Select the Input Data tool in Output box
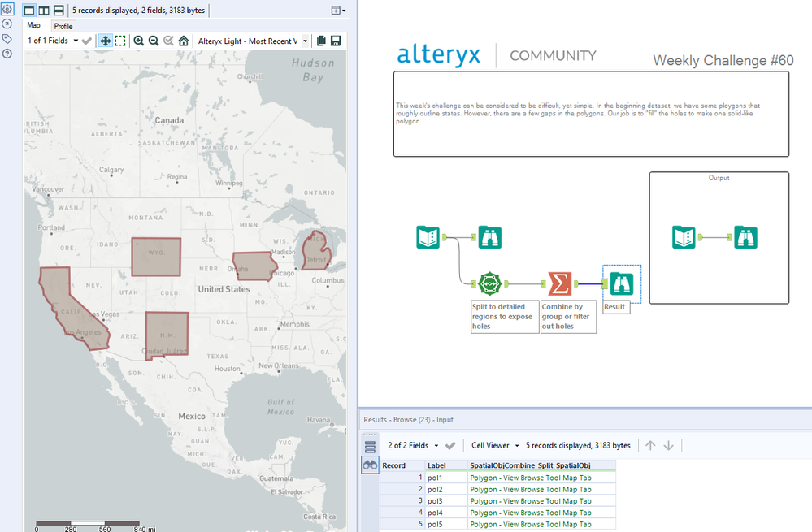The width and height of the screenshot is (812, 532). 684,237
